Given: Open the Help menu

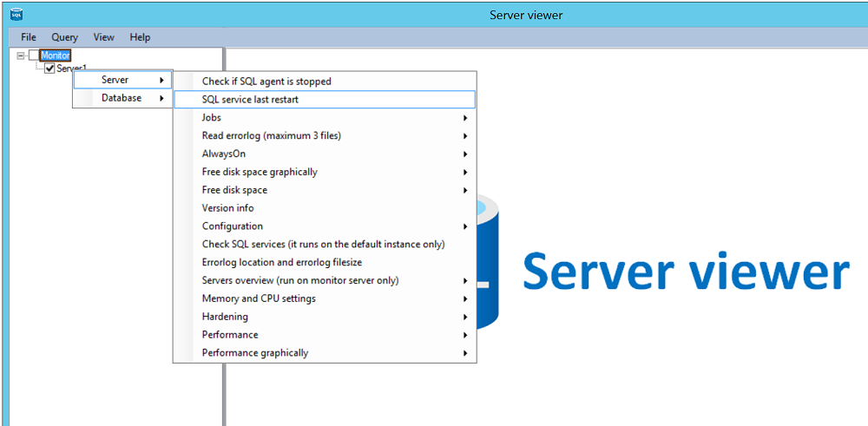Looking at the screenshot, I should pyautogui.click(x=140, y=37).
